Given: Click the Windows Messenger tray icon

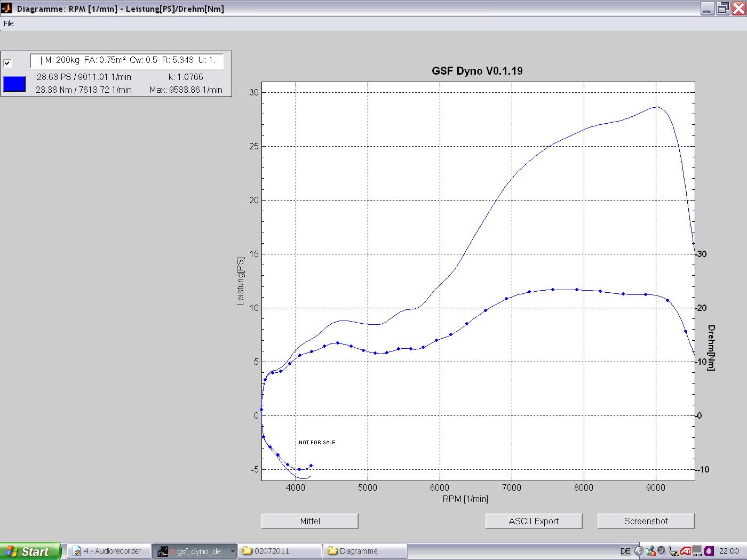Looking at the screenshot, I should [x=650, y=551].
